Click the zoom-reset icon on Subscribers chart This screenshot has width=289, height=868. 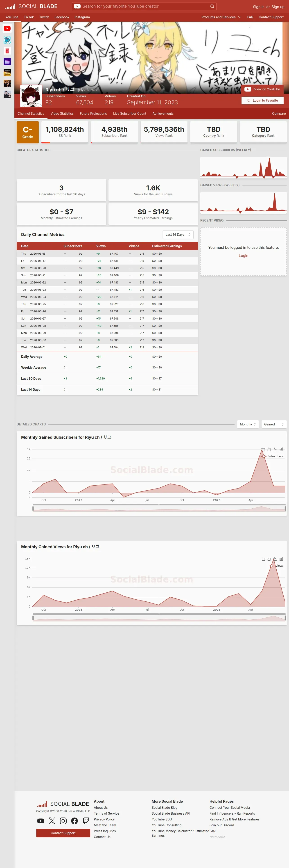click(x=269, y=450)
